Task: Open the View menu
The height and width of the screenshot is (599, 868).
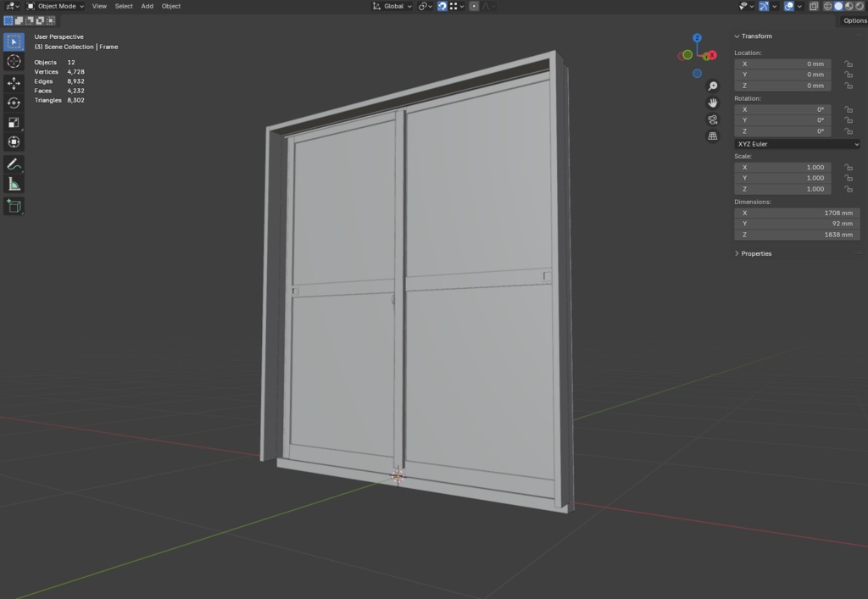Action: coord(100,6)
